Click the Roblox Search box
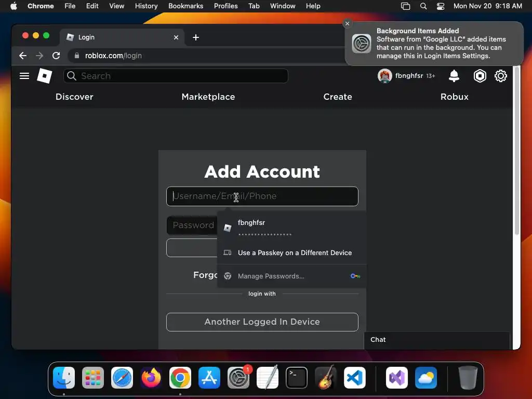 (176, 76)
